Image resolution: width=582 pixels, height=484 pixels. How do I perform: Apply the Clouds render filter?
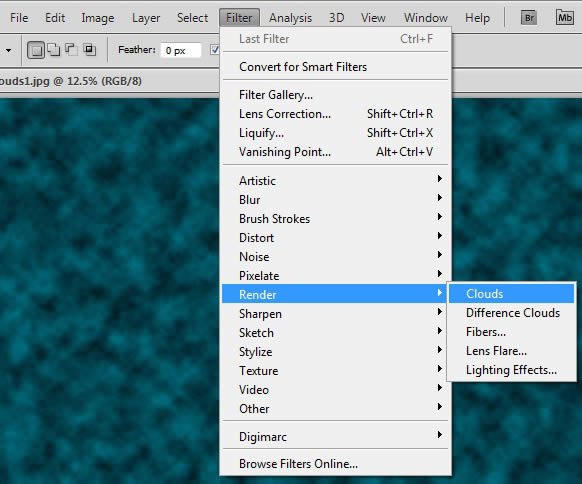point(511,294)
